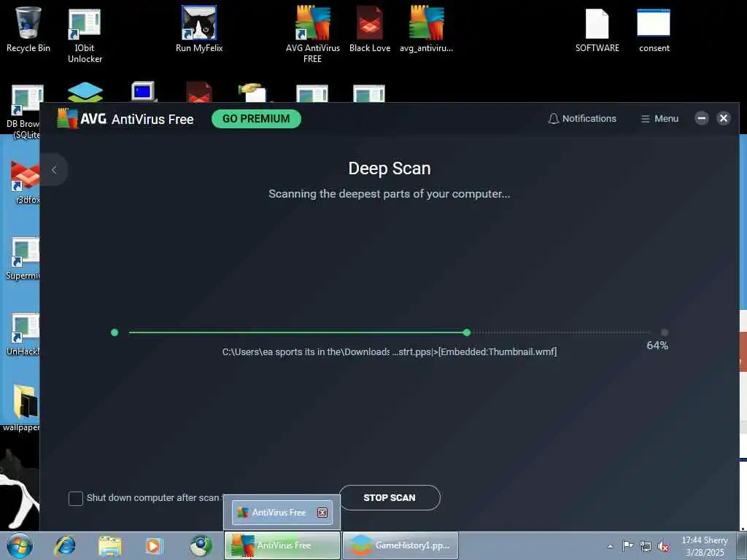Minimize the AVG AntiVirus window
The height and width of the screenshot is (560, 747).
(701, 118)
